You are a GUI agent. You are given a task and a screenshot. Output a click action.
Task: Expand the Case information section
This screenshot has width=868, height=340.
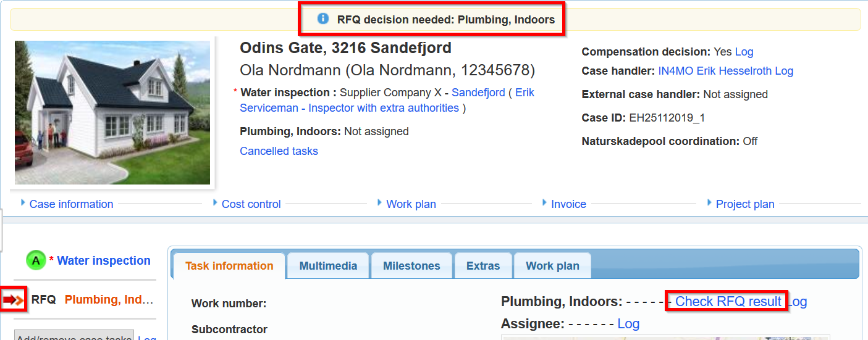point(71,204)
